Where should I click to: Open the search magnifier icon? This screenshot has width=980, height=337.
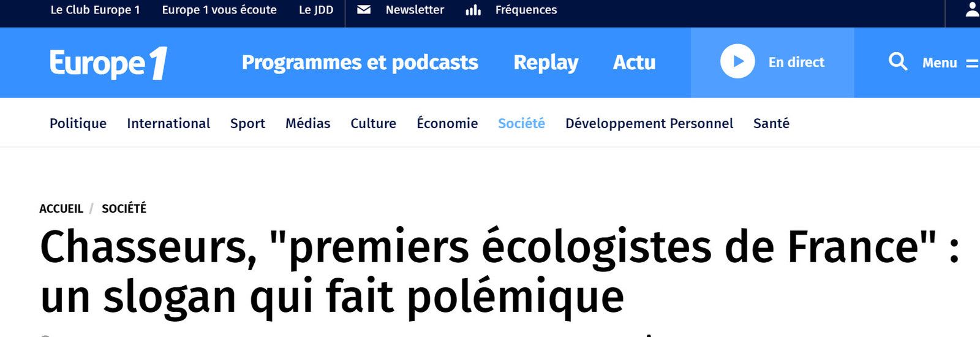pyautogui.click(x=898, y=61)
